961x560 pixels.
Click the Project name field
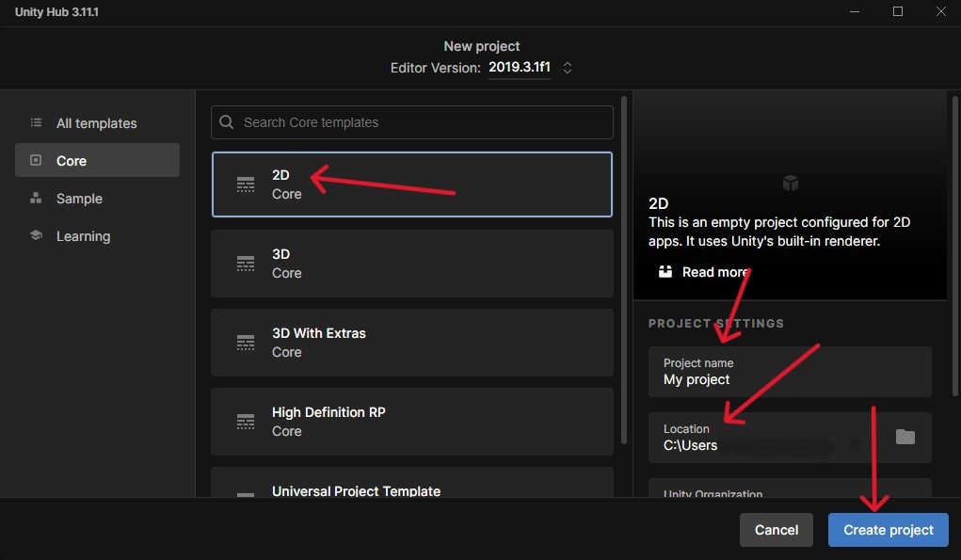(x=790, y=372)
